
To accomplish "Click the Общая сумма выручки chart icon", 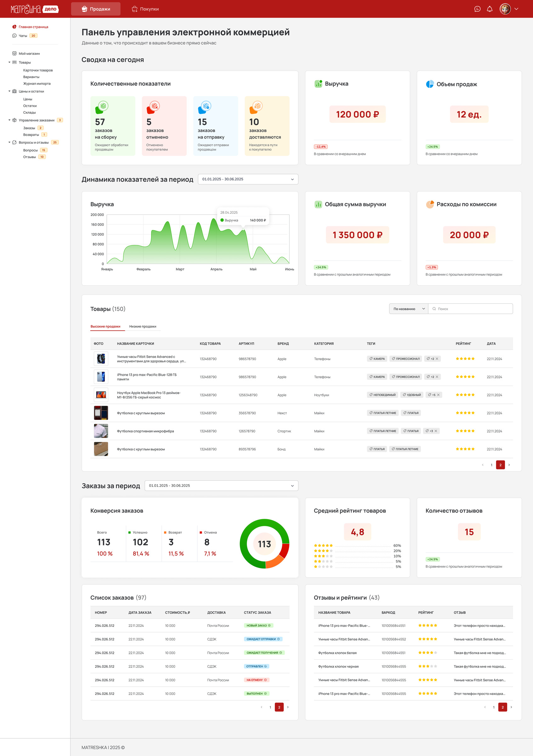I will point(318,204).
